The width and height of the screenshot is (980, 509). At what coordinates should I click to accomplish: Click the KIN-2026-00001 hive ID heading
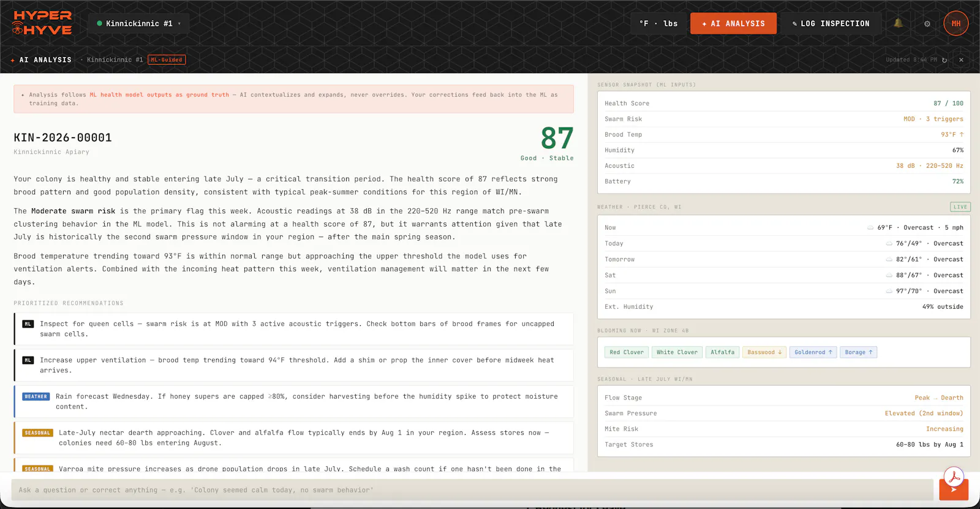click(x=63, y=138)
